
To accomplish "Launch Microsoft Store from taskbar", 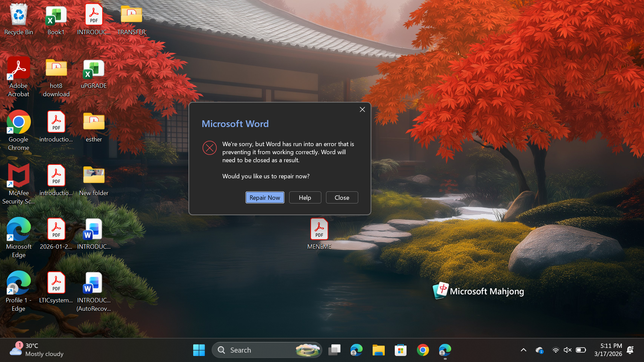I will (x=400, y=350).
